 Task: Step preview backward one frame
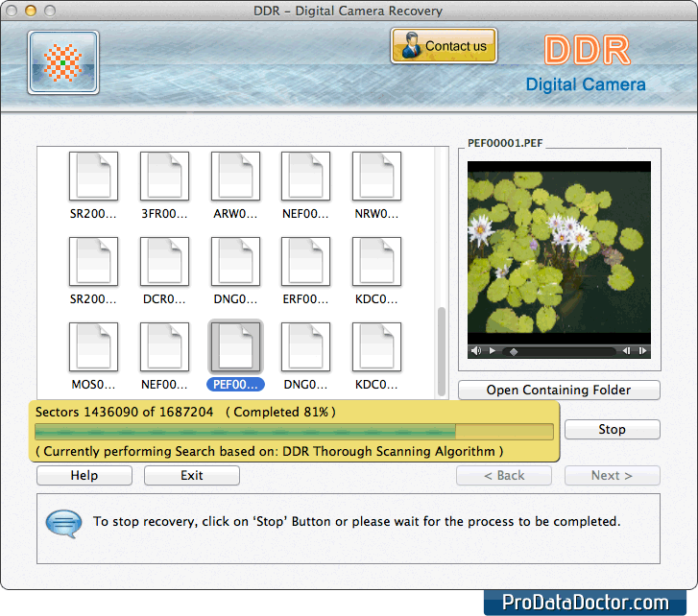[626, 351]
